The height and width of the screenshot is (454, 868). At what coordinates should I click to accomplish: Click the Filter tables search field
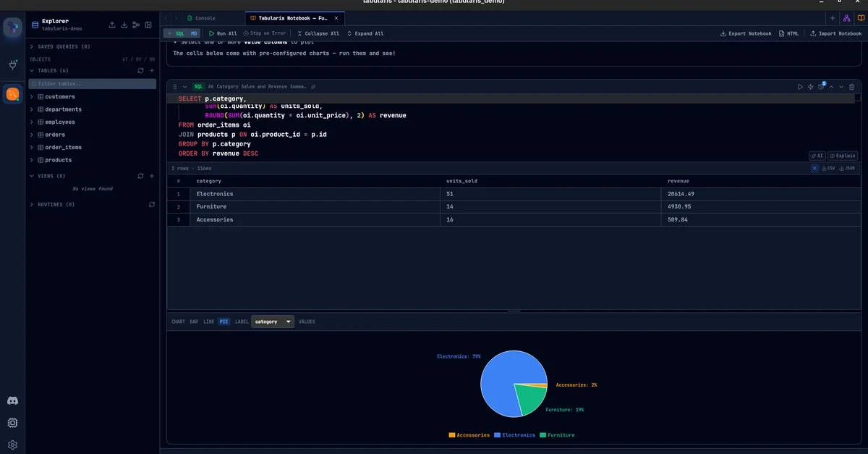coord(93,84)
